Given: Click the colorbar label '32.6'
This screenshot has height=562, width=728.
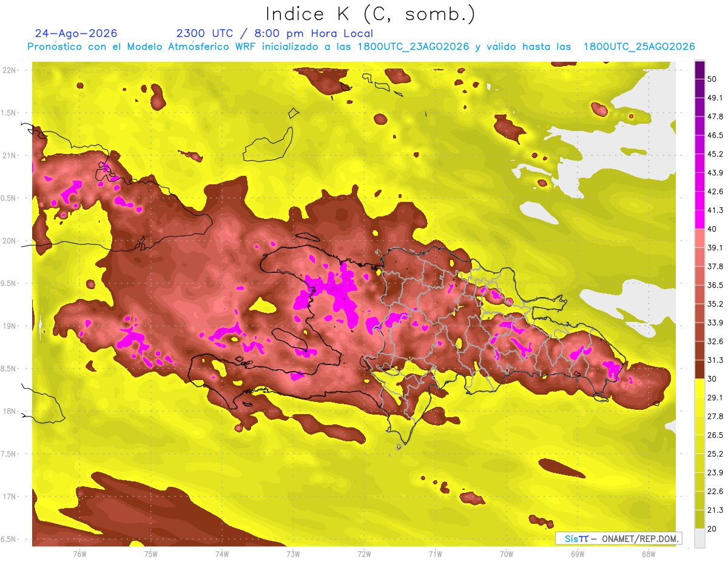Looking at the screenshot, I should click(715, 341).
